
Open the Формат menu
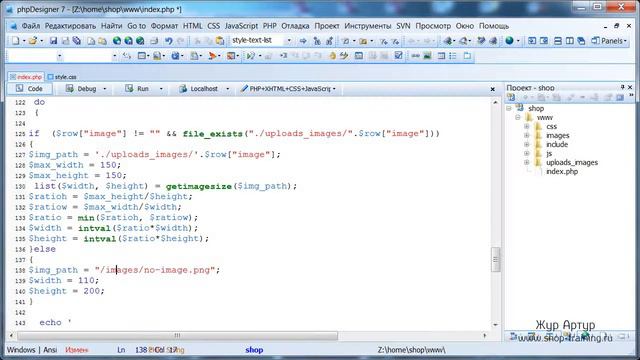click(x=164, y=26)
